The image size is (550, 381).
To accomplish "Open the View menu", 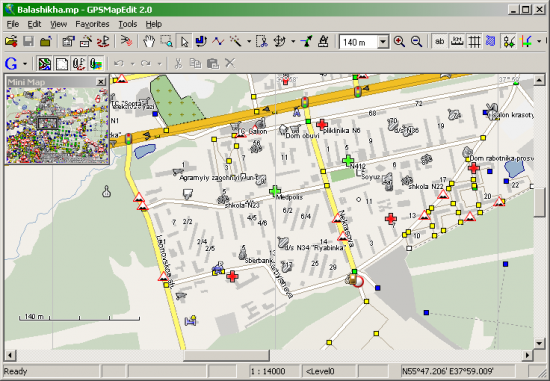I will pyautogui.click(x=58, y=24).
